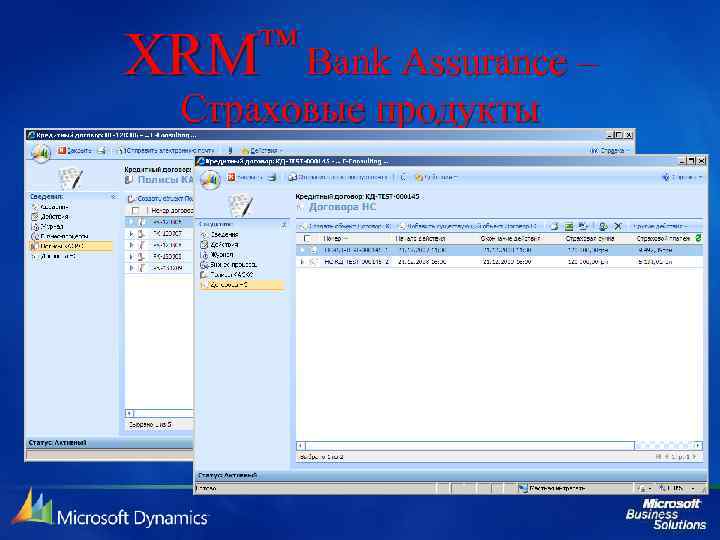Click right arrow of front grid scrollbar

click(698, 445)
